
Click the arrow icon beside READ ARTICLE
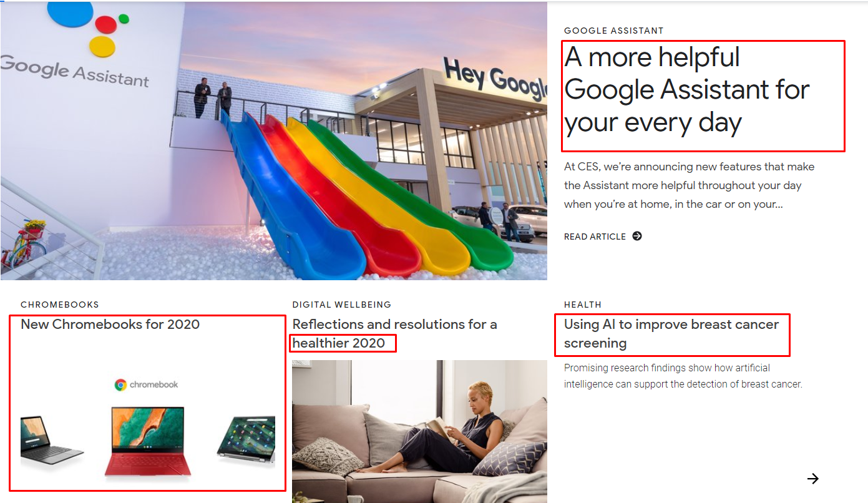[636, 236]
